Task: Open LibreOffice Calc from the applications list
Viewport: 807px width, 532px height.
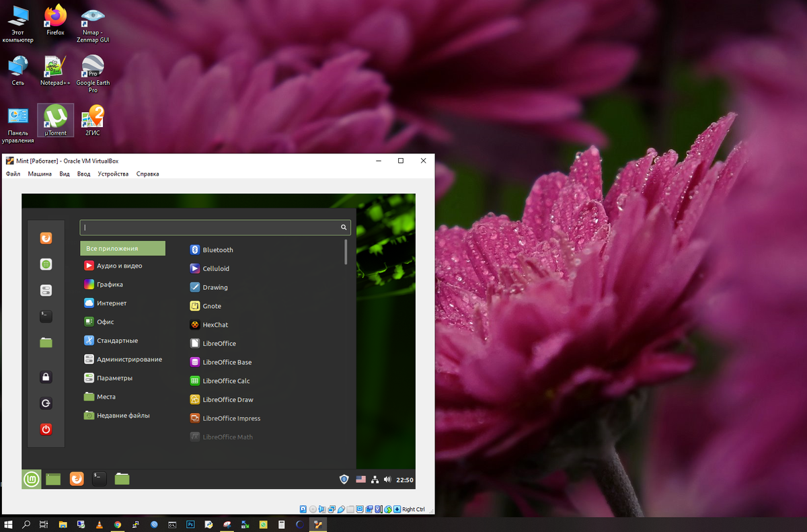Action: tap(225, 381)
